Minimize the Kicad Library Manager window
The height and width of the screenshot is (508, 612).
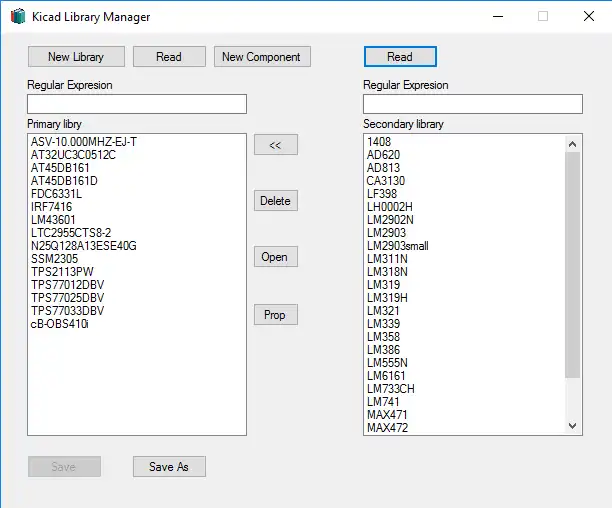click(x=498, y=16)
